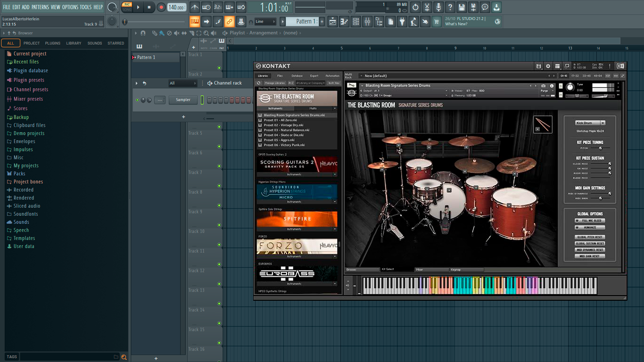The height and width of the screenshot is (362, 644).
Task: Toggle the Track 1 mute dot
Action: tap(219, 68)
